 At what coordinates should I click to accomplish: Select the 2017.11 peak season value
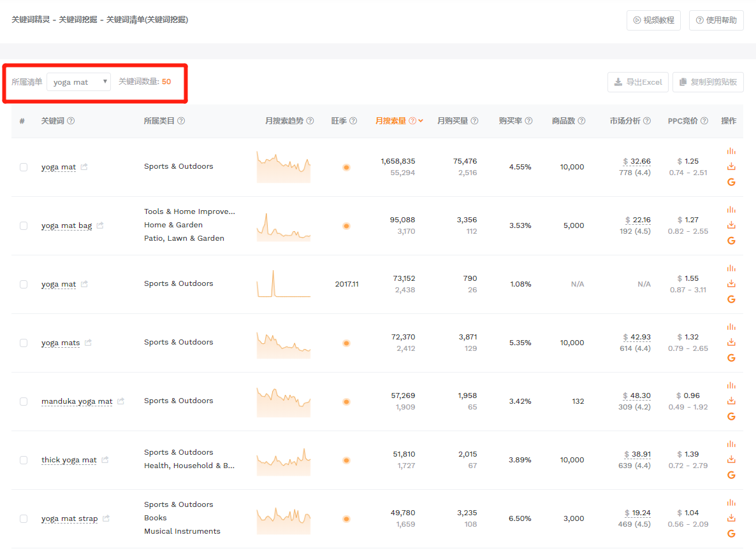point(347,284)
